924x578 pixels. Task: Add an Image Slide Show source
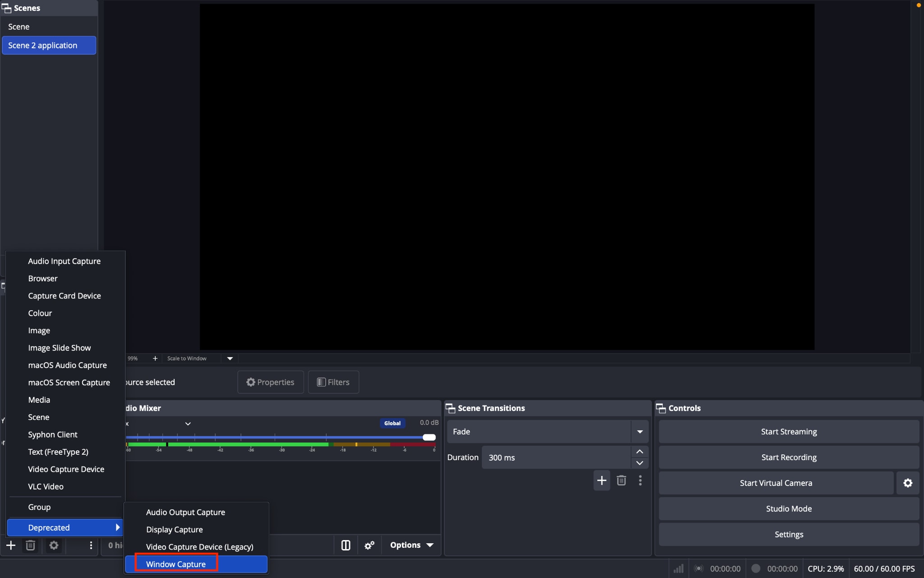tap(65, 348)
